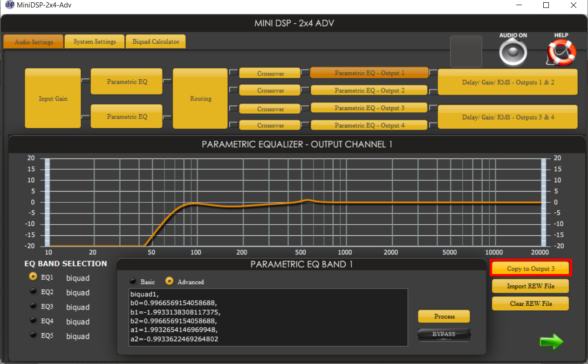Open the Routing block
Screen dimensions: 588x364
[x=201, y=98]
